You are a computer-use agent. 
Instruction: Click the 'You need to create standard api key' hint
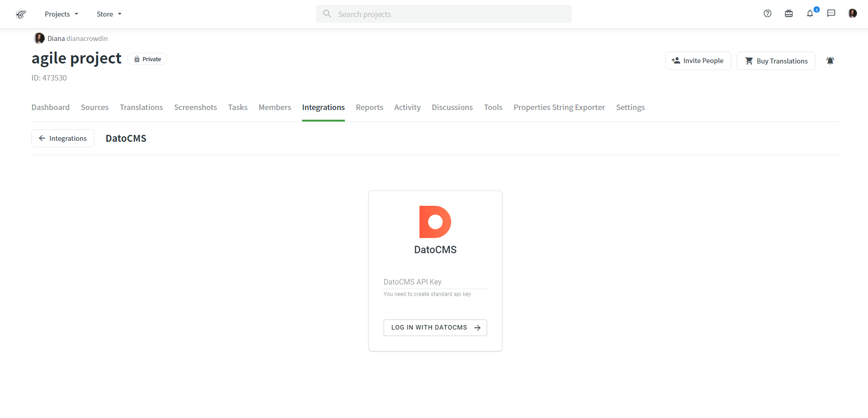tap(427, 294)
